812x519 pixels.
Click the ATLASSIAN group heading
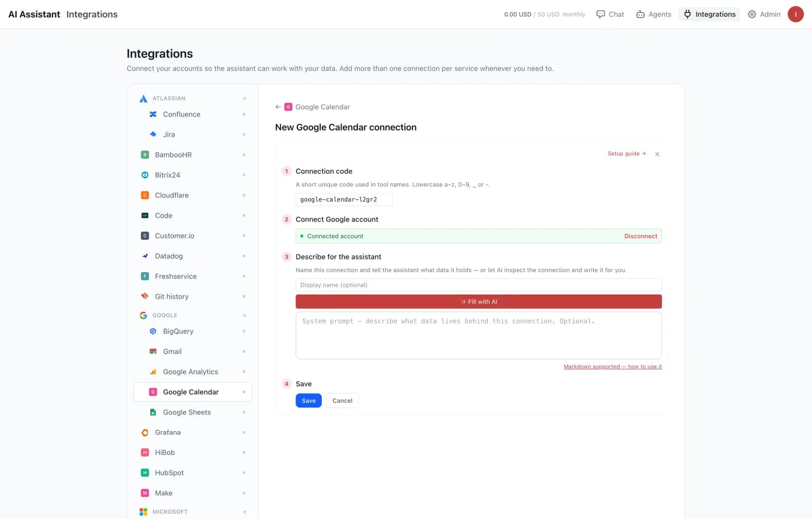tap(169, 99)
